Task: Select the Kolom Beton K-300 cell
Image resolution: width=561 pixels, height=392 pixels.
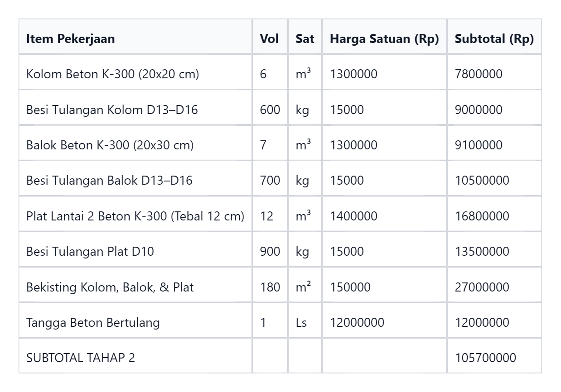Action: [135, 74]
